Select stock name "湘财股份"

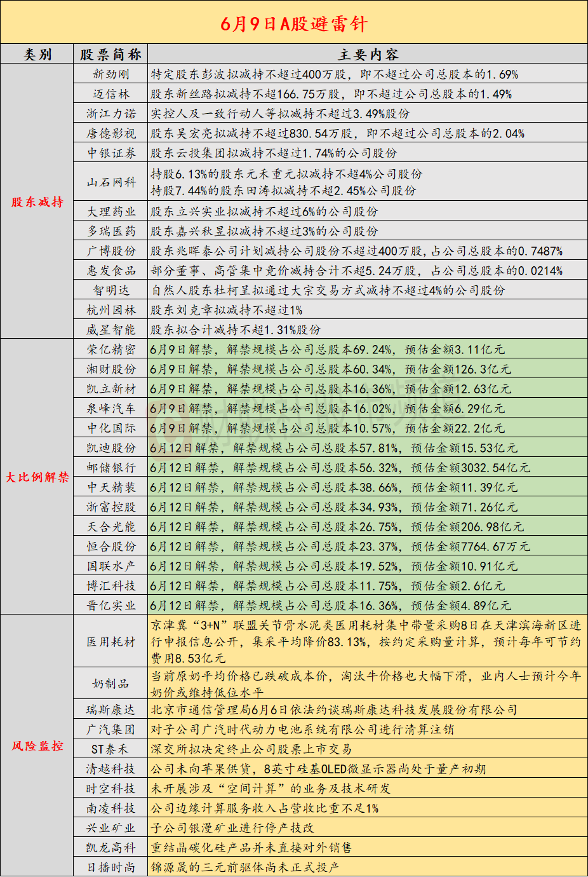point(111,369)
